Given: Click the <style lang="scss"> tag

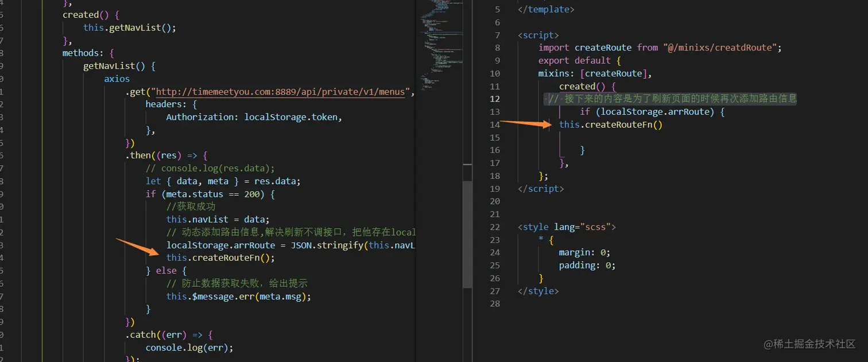Looking at the screenshot, I should (x=567, y=227).
